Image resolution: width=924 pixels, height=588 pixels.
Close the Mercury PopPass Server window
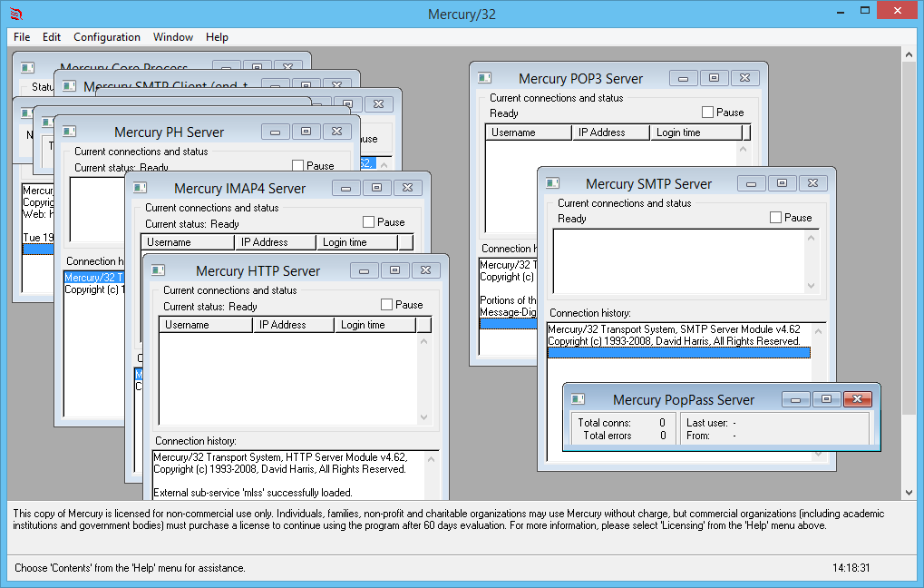[858, 399]
